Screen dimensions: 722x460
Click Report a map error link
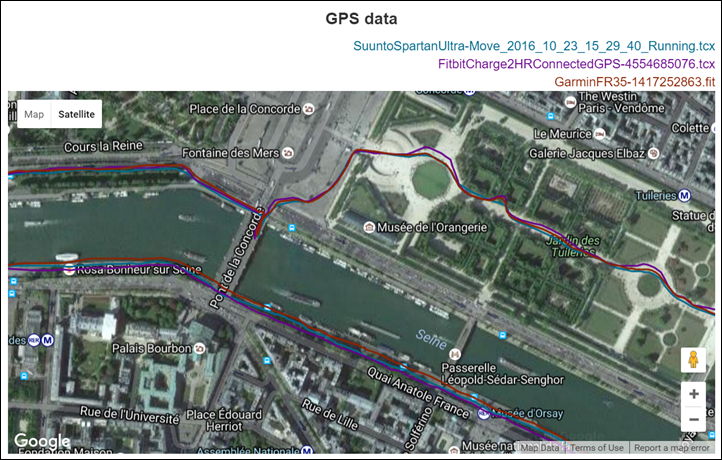coord(673,448)
